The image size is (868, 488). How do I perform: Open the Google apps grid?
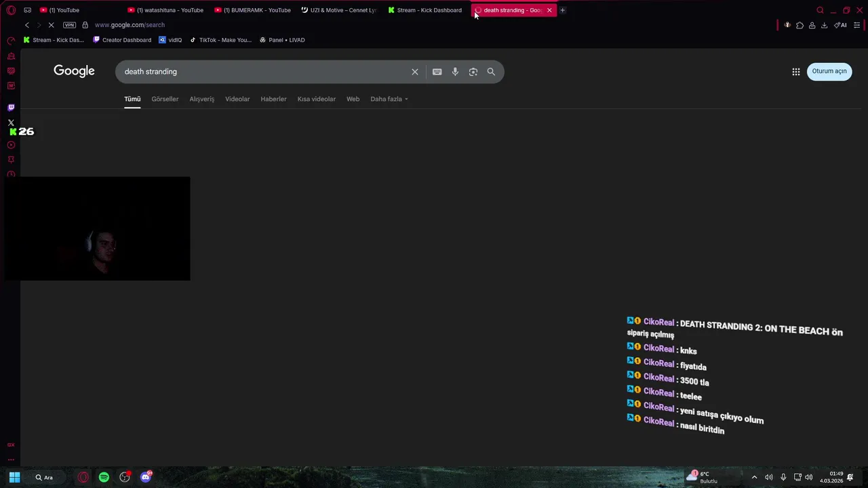796,71
